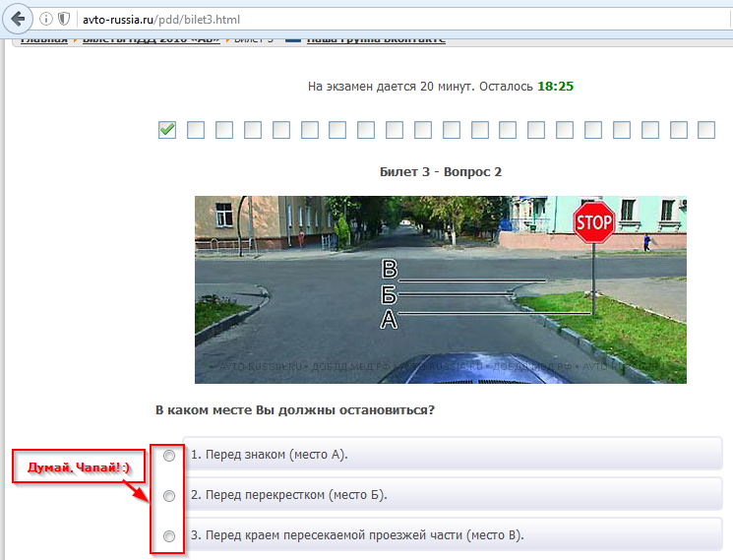Jump to question 2 box in progress row
The width and height of the screenshot is (733, 560).
[196, 130]
